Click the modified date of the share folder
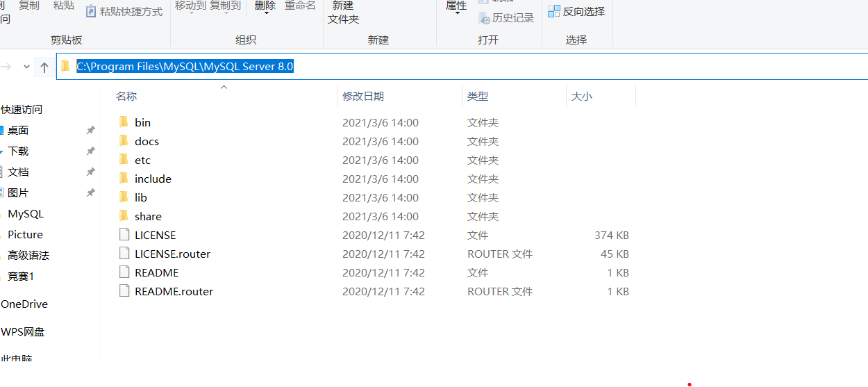 point(381,217)
